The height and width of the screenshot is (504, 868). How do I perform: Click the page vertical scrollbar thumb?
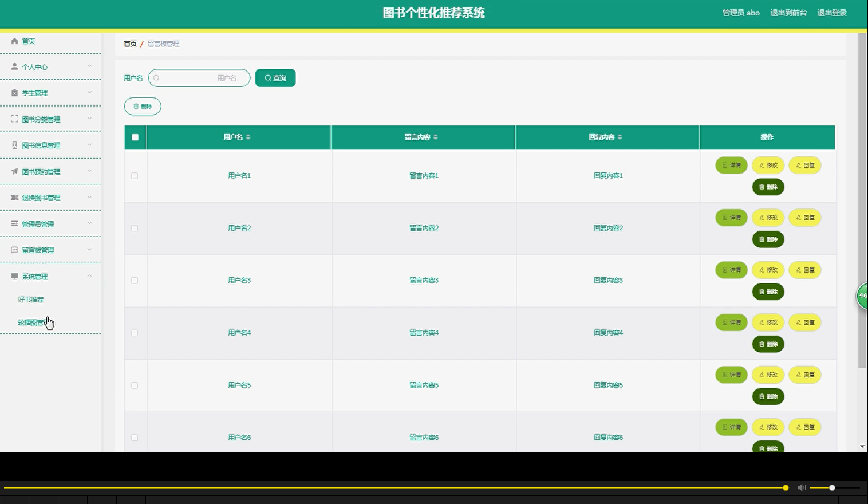[862, 200]
